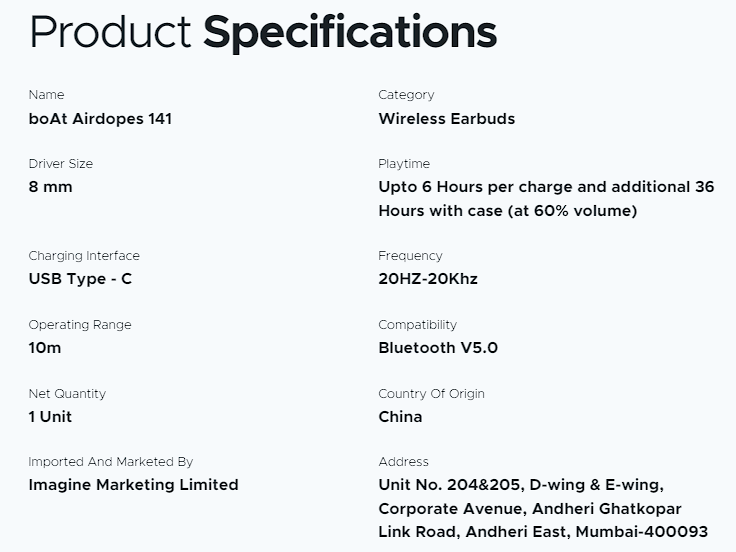This screenshot has height=552, width=736.
Task: Click the 10m operating range value
Action: click(45, 347)
